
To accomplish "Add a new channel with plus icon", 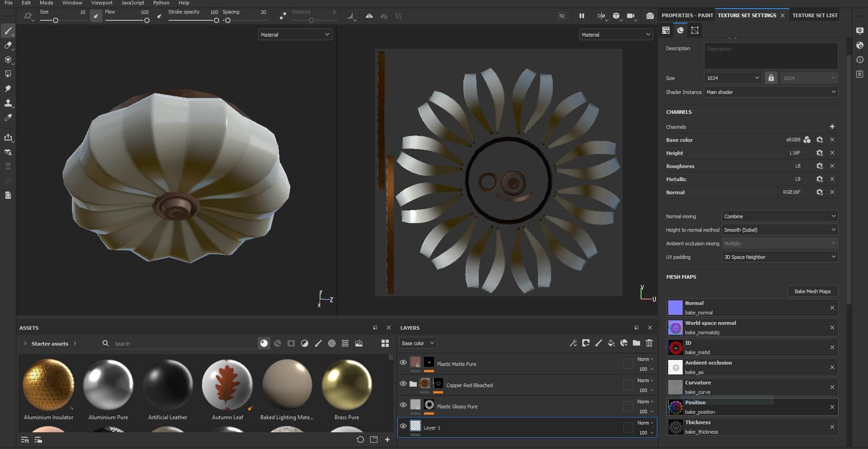I will pos(832,127).
